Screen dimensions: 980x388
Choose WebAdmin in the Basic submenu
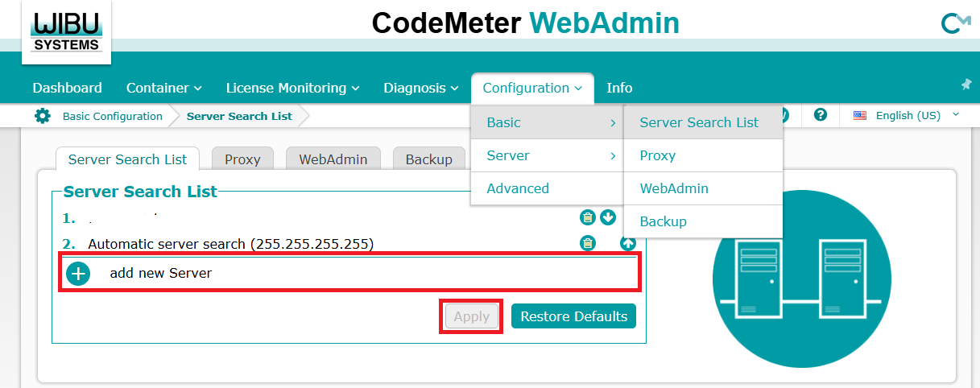point(703,188)
